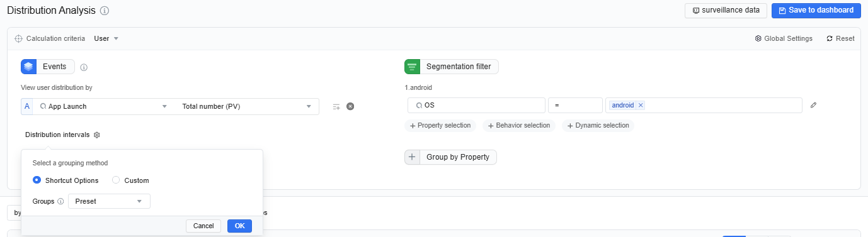
Task: Remove the android tag from OS filter
Action: coord(641,105)
